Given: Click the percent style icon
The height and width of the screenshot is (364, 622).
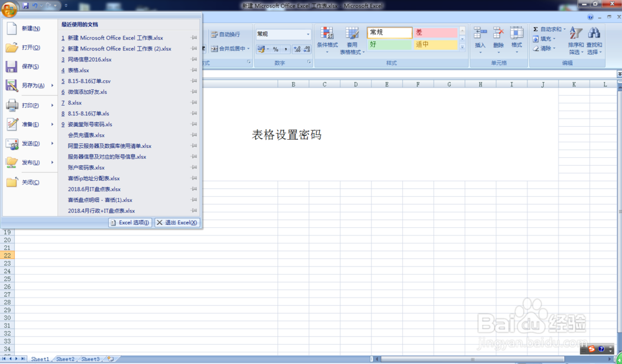Looking at the screenshot, I should click(x=276, y=49).
